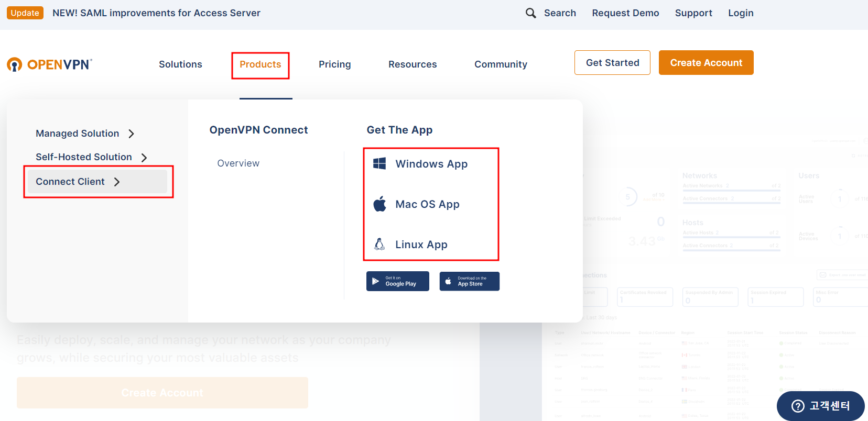Screen dimensions: 868x421
Task: Select Connect Client in the sidebar
Action: tap(97, 182)
